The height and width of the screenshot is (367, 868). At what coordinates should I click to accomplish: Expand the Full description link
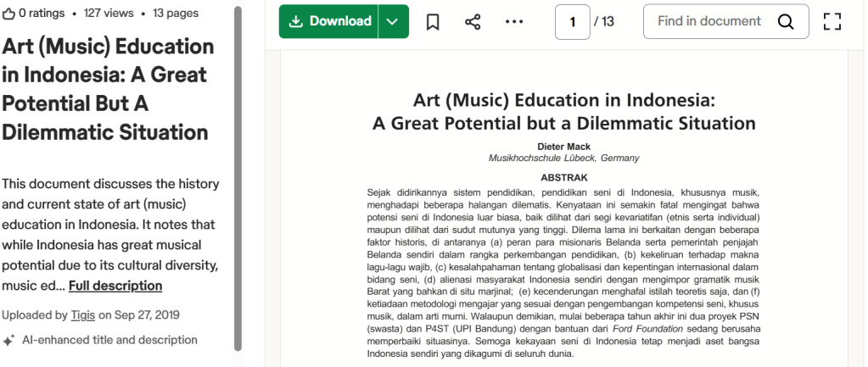(115, 286)
